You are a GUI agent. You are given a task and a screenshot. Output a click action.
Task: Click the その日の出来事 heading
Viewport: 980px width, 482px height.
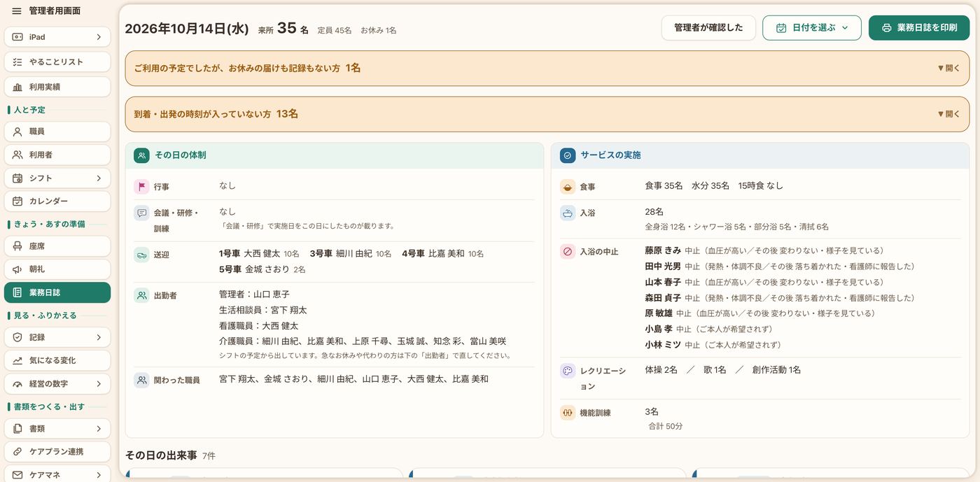[161, 455]
